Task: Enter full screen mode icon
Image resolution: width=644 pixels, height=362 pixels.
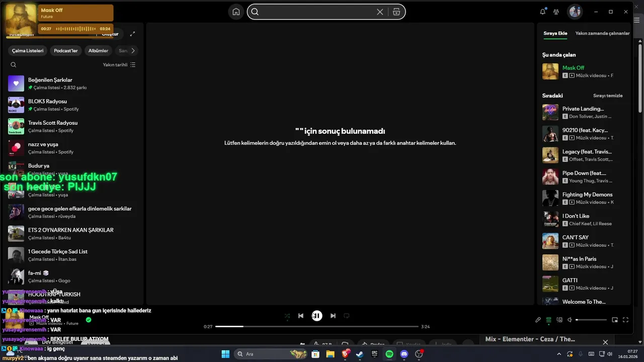Action: (x=626, y=320)
